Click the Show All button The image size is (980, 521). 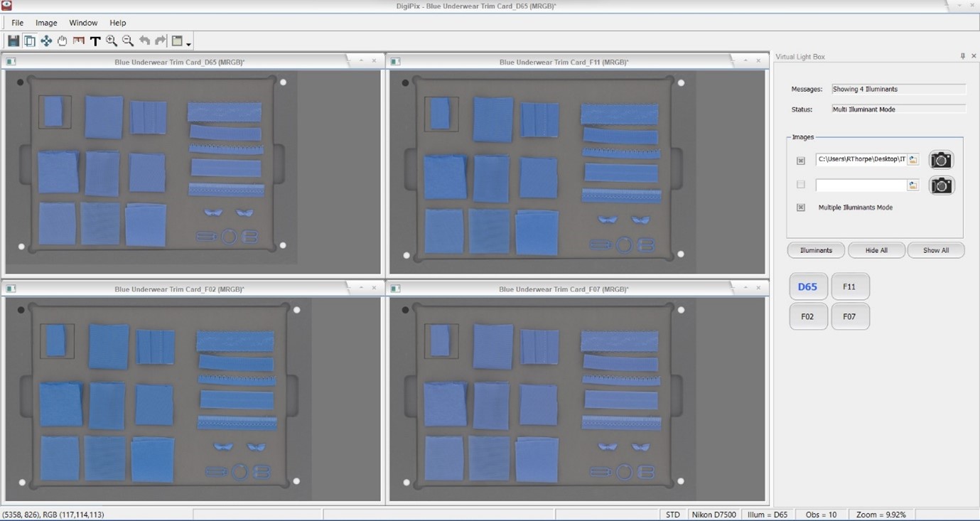pyautogui.click(x=936, y=250)
